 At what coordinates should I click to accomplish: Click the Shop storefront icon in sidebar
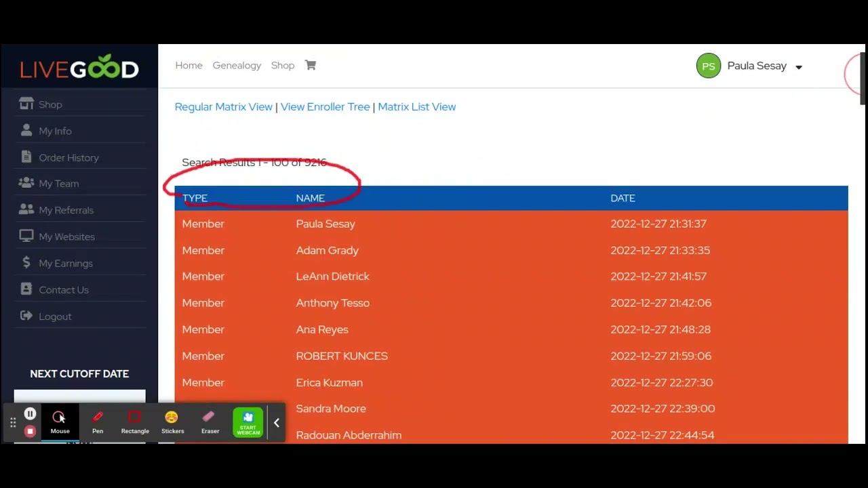point(26,104)
